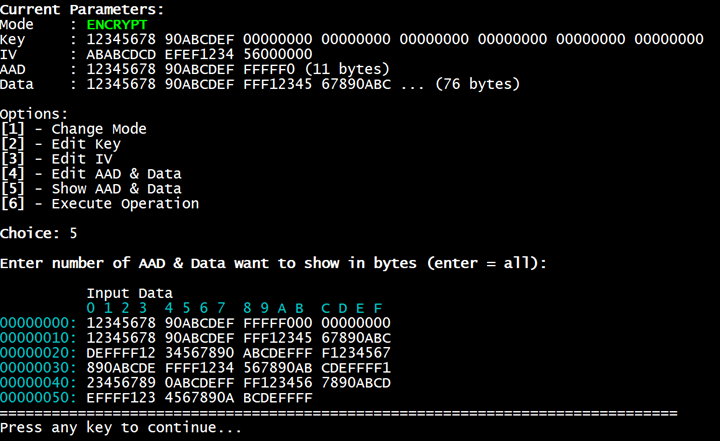Click the hex column offset header row
720x441 pixels.
(x=234, y=307)
